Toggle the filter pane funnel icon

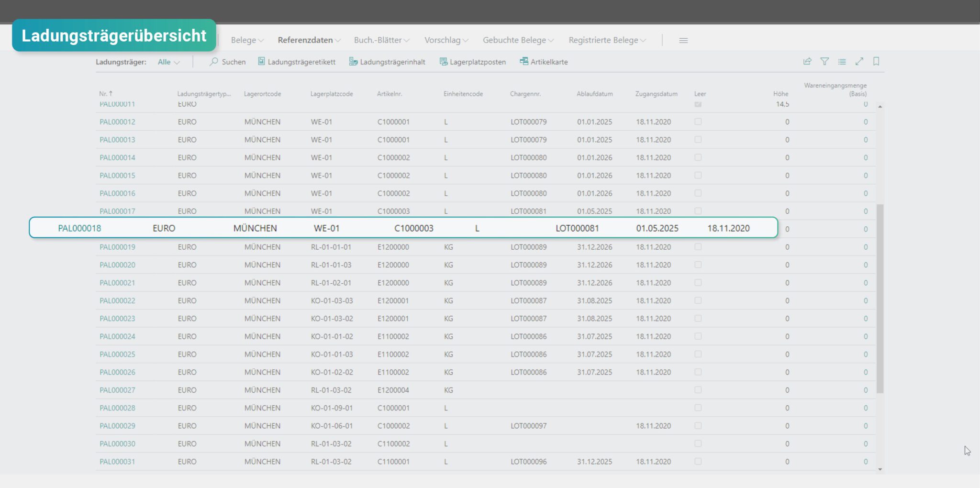click(824, 61)
